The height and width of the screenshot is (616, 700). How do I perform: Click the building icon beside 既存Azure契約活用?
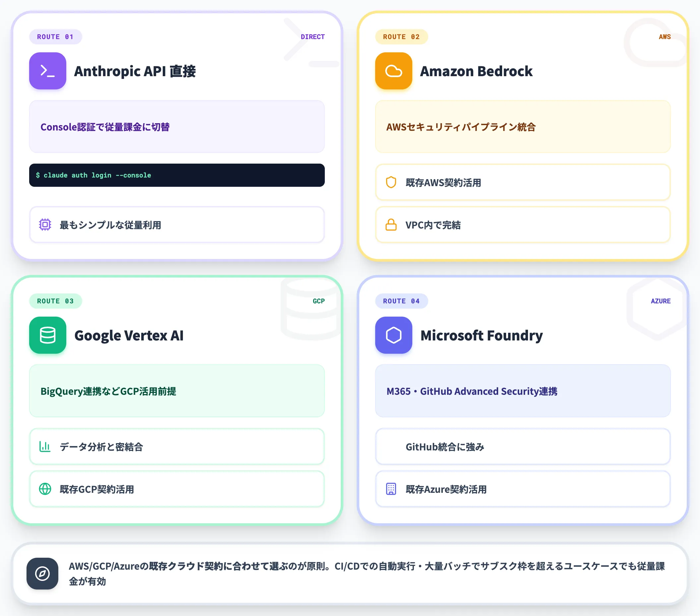point(391,489)
